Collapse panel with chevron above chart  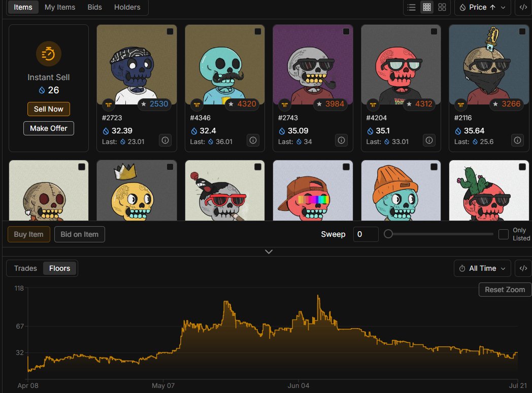[x=269, y=252]
